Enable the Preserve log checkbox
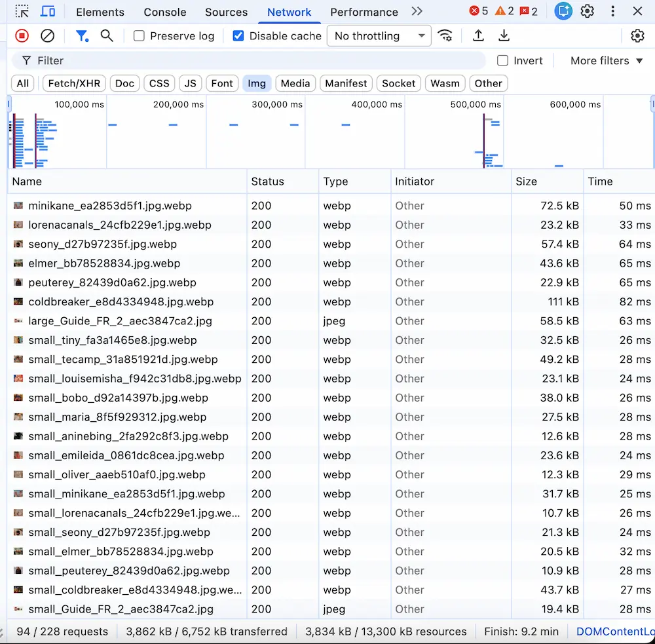The width and height of the screenshot is (655, 644). click(139, 36)
